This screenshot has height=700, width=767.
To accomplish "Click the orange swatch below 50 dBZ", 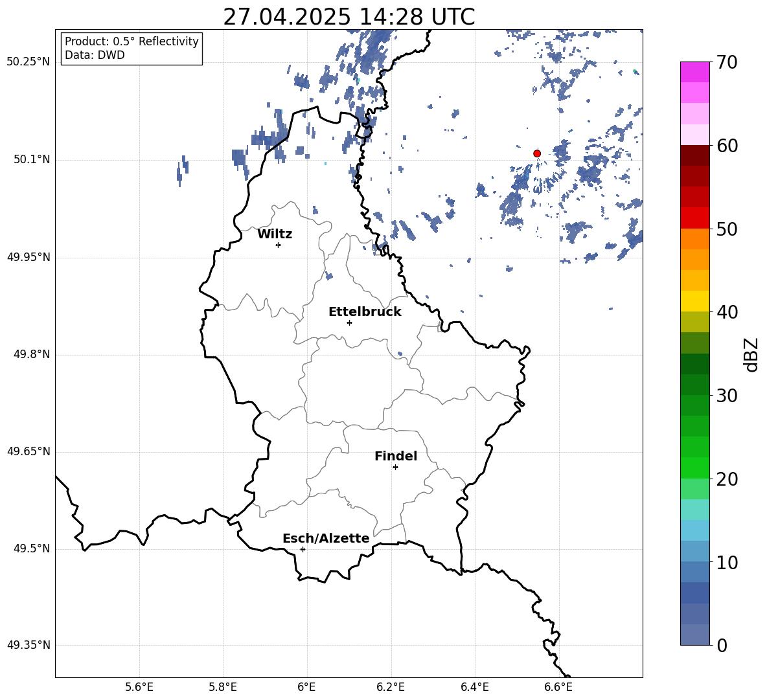I will pos(695,239).
